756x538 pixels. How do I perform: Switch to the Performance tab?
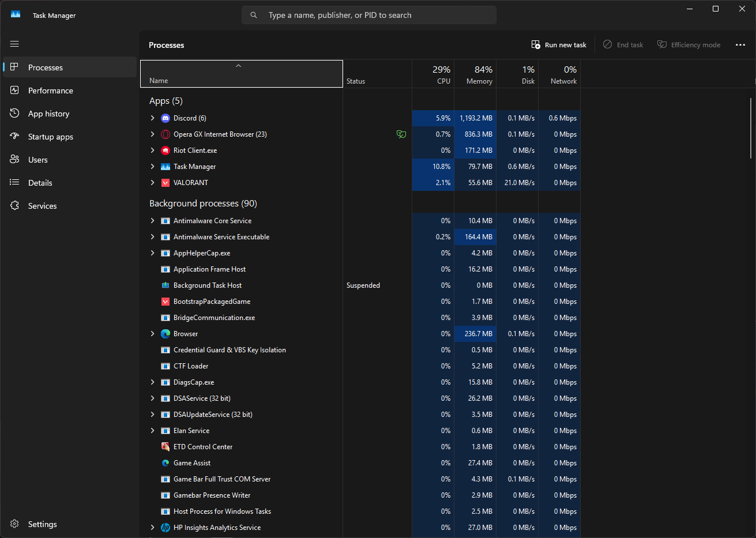click(x=70, y=91)
